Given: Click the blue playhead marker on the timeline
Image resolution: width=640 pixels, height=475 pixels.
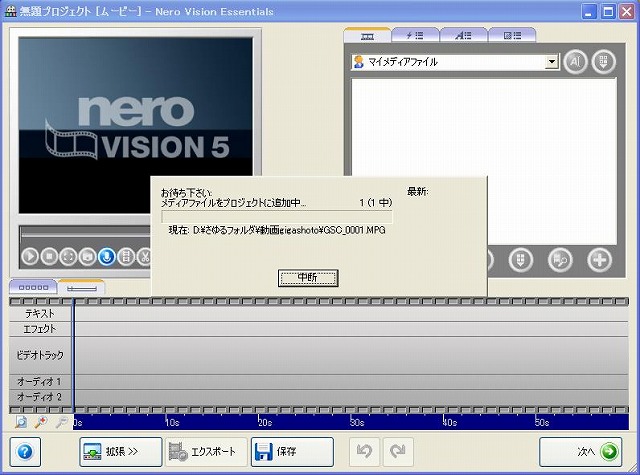Looking at the screenshot, I should tap(73, 355).
